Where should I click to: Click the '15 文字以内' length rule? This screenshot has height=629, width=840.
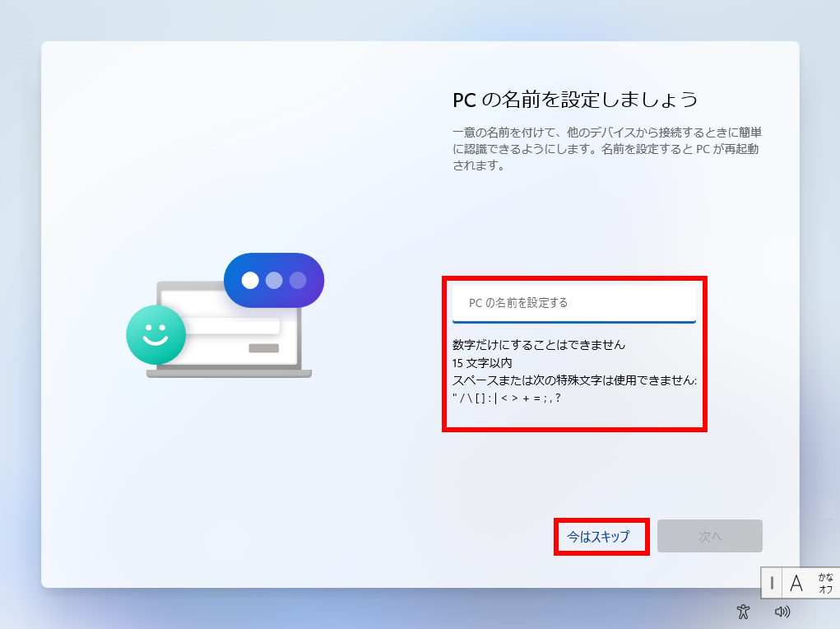[x=482, y=363]
